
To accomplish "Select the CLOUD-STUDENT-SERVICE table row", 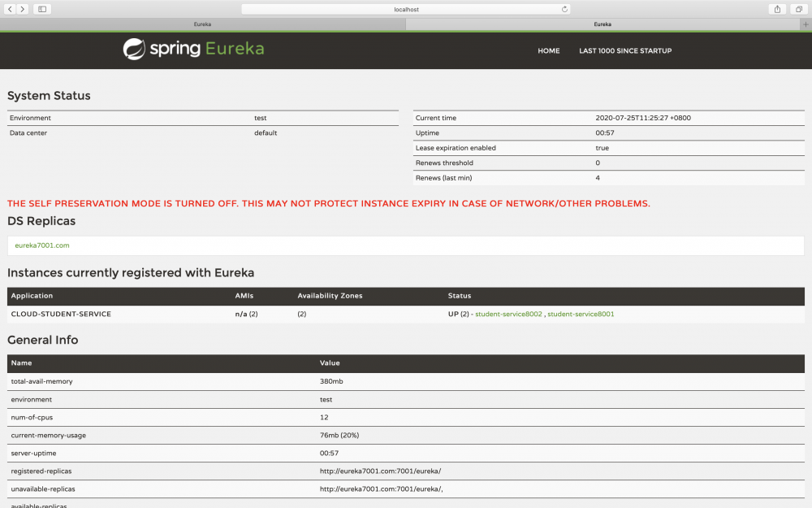I will (59, 313).
